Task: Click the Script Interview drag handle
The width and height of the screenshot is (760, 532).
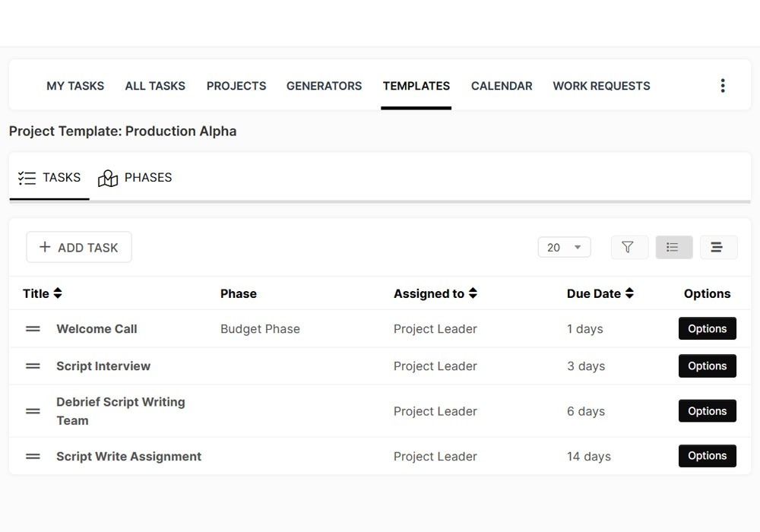Action: 33,366
